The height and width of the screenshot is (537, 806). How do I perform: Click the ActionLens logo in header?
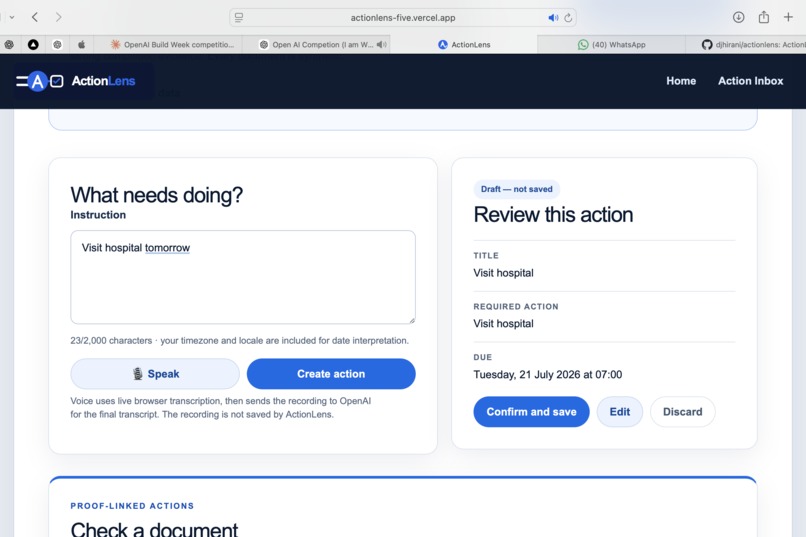coord(76,81)
